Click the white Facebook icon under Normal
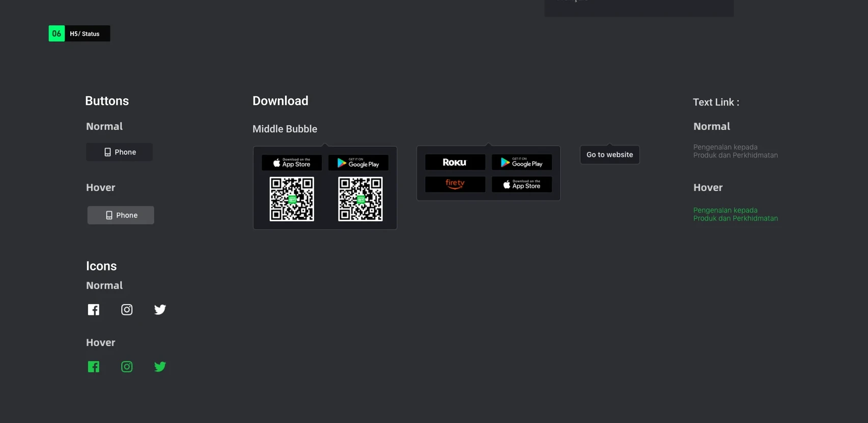The width and height of the screenshot is (868, 423). tap(94, 310)
